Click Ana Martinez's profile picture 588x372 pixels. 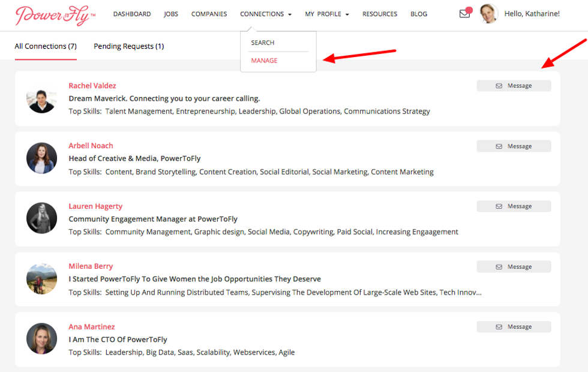click(41, 338)
